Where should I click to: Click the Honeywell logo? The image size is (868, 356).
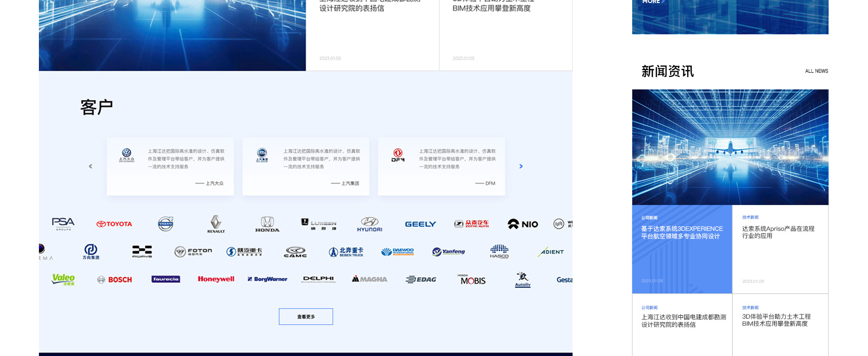pos(216,279)
